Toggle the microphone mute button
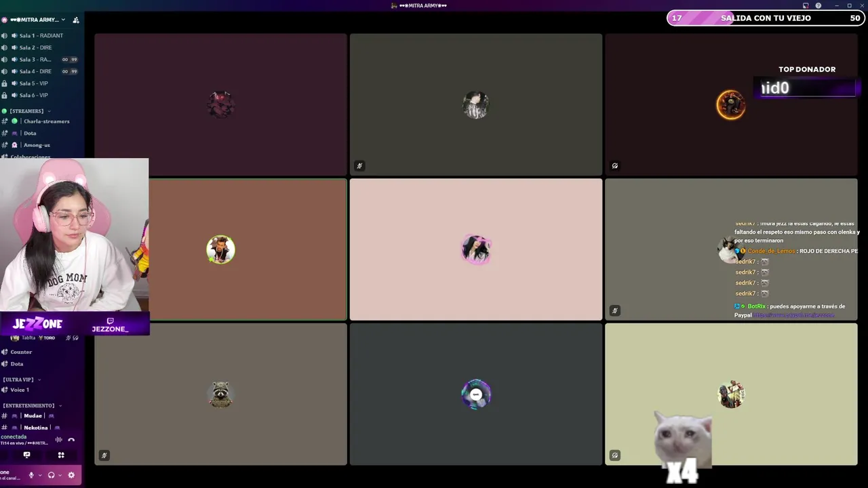Screen dimensions: 868x488 [x=31, y=475]
